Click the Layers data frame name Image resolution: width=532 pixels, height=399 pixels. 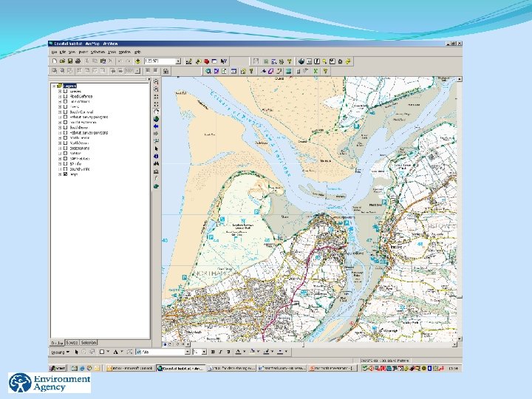tap(70, 86)
